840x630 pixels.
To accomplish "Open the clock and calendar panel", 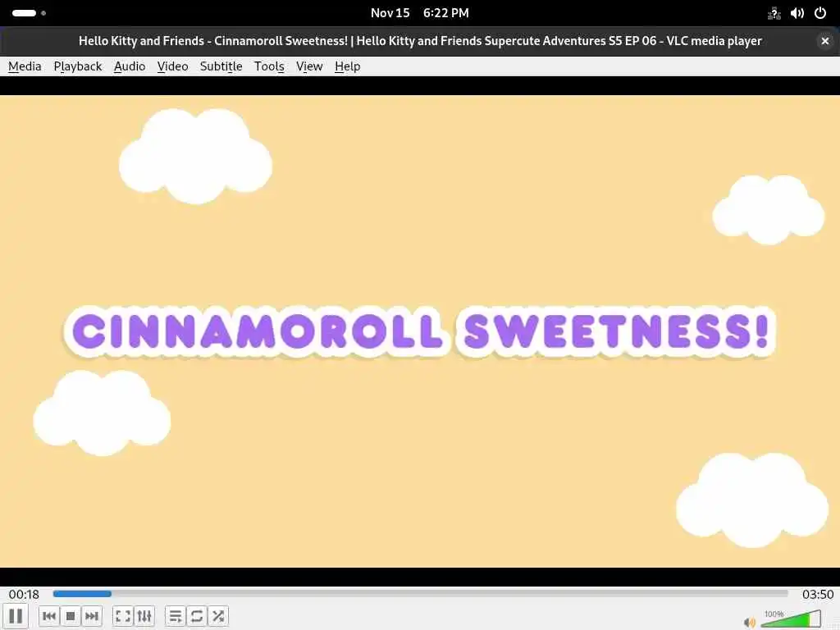I will pos(419,13).
